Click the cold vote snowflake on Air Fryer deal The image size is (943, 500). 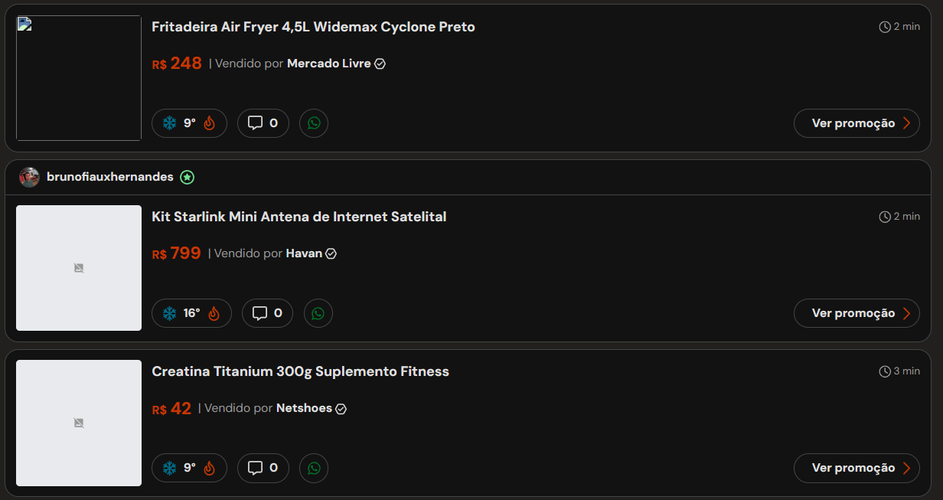click(x=170, y=123)
